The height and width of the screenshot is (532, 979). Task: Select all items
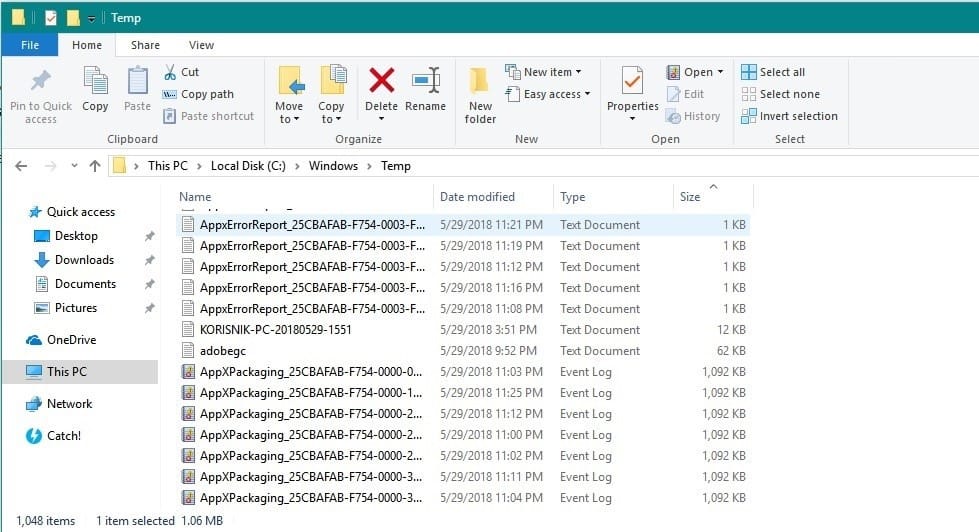(773, 72)
